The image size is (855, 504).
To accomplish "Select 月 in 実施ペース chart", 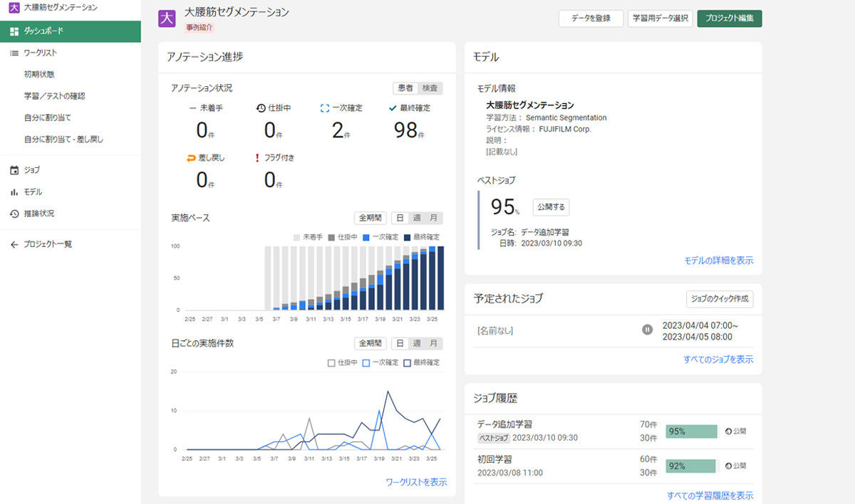I will click(x=433, y=218).
